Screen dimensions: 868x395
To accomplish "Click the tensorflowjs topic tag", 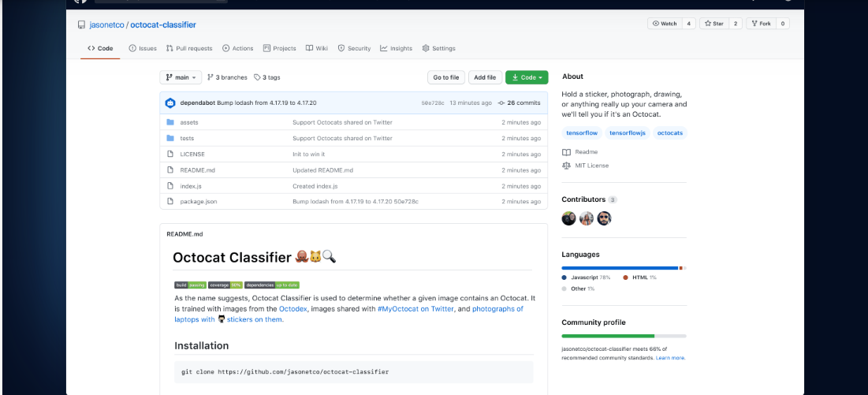I will 628,133.
